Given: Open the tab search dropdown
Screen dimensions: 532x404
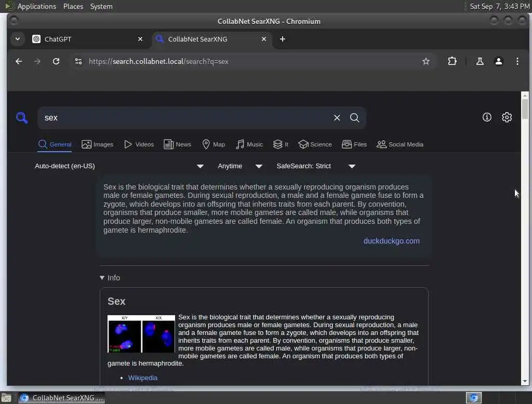Looking at the screenshot, I should coord(18,39).
